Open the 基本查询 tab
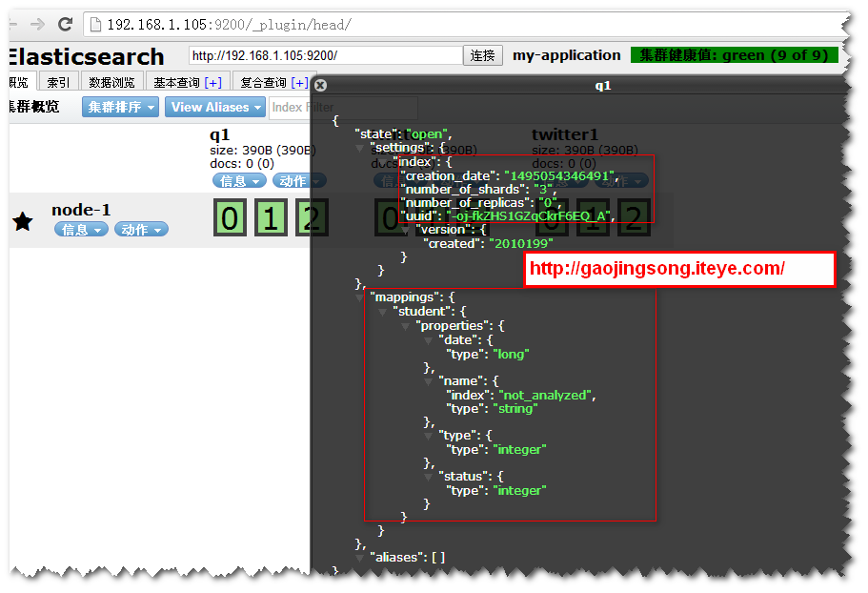 176,82
